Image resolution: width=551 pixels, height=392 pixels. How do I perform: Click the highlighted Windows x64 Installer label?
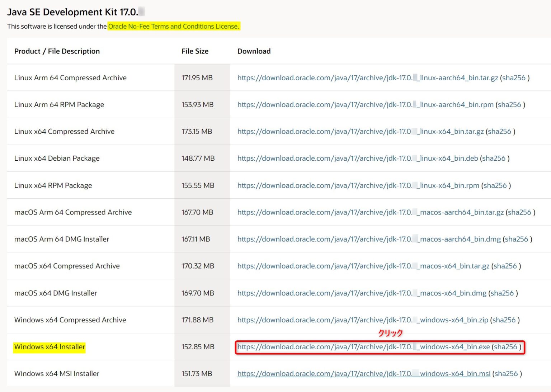50,347
